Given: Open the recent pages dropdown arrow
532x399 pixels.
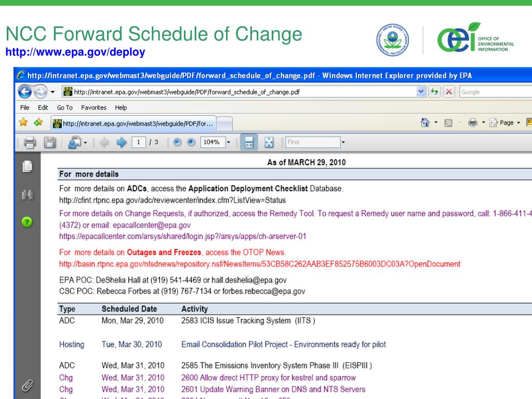Looking at the screenshot, I should pyautogui.click(x=52, y=92).
